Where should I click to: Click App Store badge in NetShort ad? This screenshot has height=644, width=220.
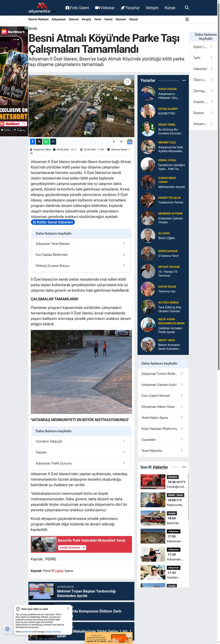tap(6, 130)
